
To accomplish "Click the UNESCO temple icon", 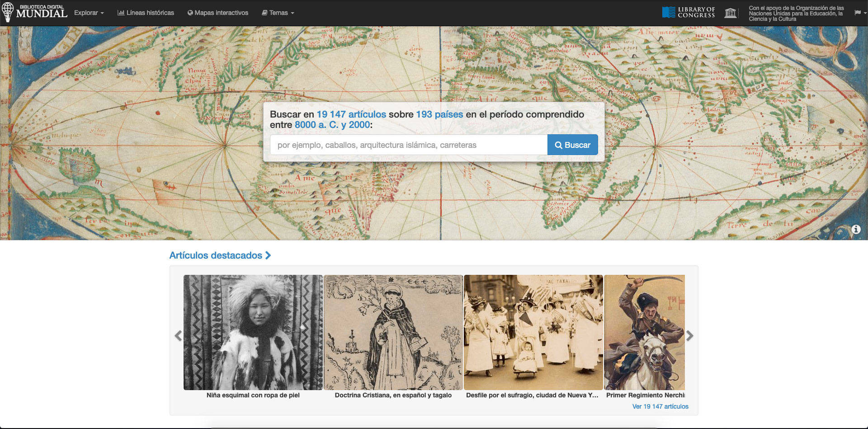I will click(731, 13).
